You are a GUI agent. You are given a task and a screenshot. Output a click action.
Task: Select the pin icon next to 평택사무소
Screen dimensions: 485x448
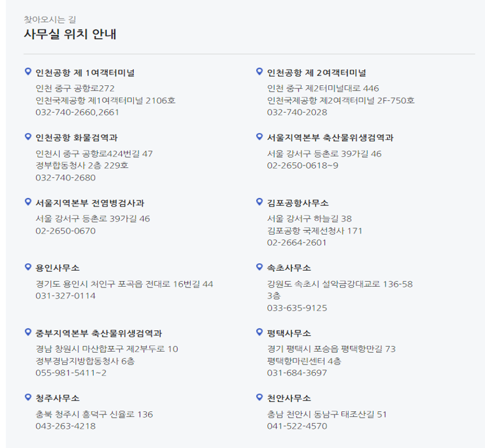click(259, 332)
